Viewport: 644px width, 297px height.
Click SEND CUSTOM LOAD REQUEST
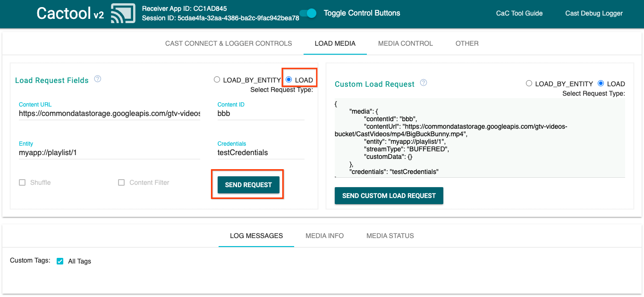point(389,196)
